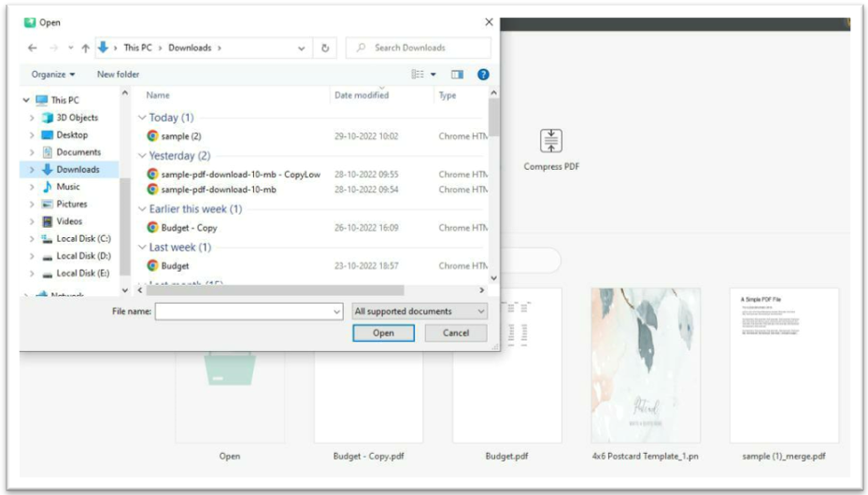
Task: Open Compress PDF tool in background window
Action: point(551,149)
